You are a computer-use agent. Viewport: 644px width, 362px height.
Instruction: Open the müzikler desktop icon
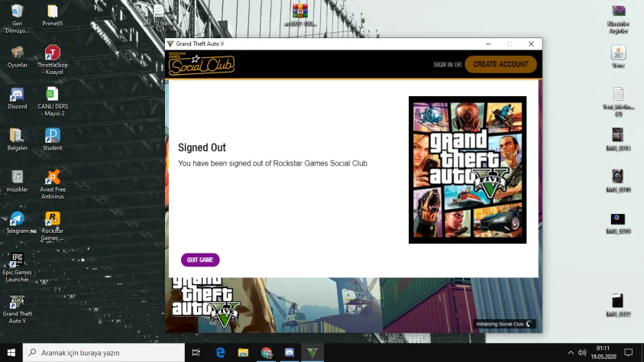(x=18, y=182)
